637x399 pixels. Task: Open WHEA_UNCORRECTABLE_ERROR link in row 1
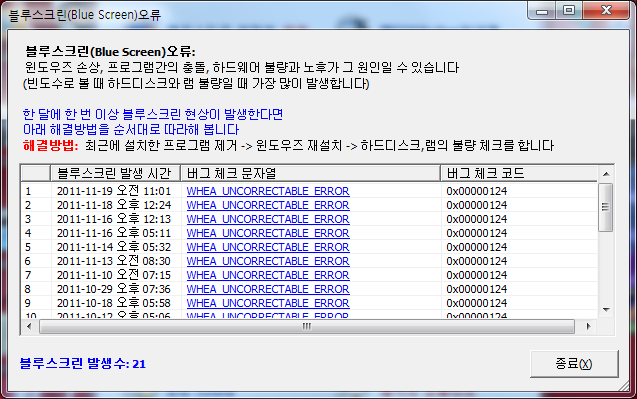click(x=268, y=191)
